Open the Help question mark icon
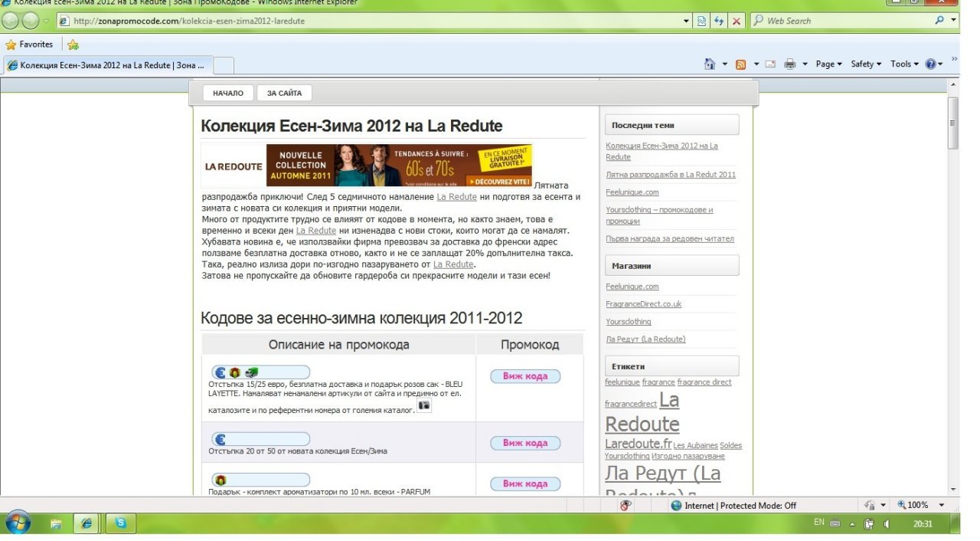This screenshot has width=980, height=541. pyautogui.click(x=930, y=64)
